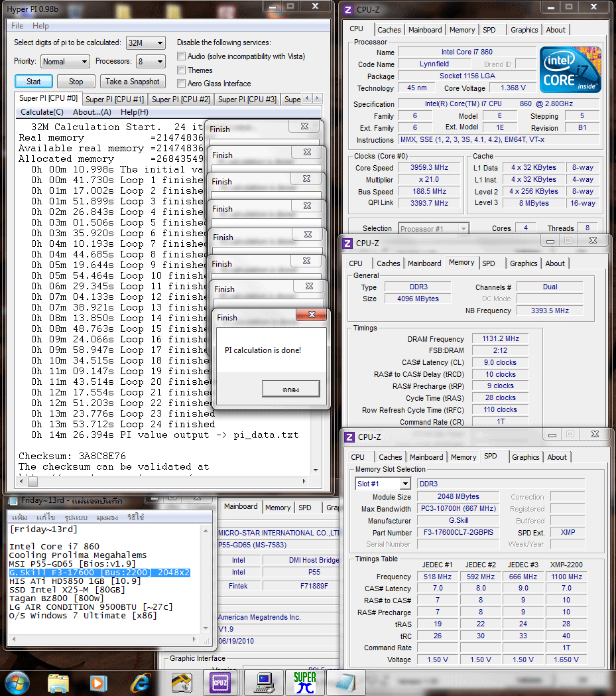
Task: Click the computer icon on the taskbar
Action: click(x=265, y=683)
